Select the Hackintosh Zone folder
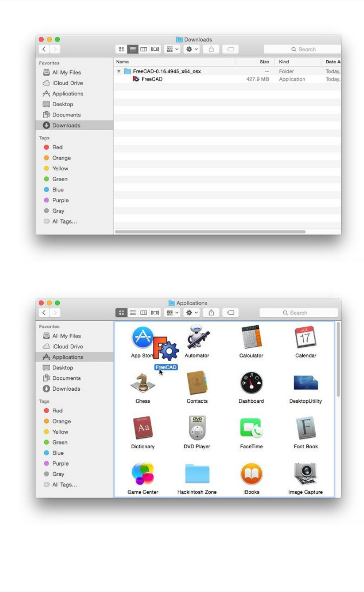The image size is (364, 592). [197, 474]
